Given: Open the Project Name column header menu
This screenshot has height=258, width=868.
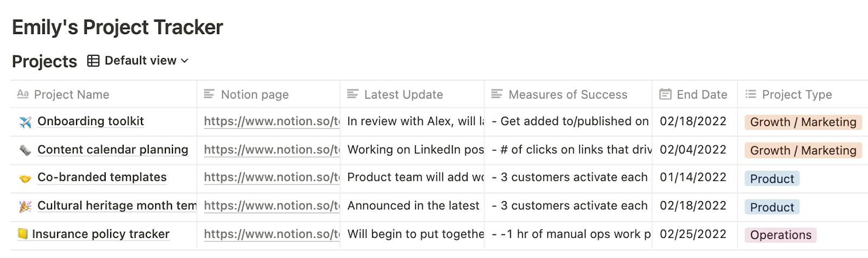Looking at the screenshot, I should coord(71,95).
